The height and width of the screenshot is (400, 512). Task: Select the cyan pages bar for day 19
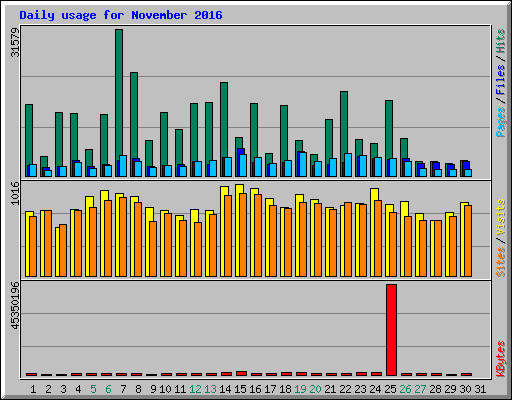click(x=303, y=164)
